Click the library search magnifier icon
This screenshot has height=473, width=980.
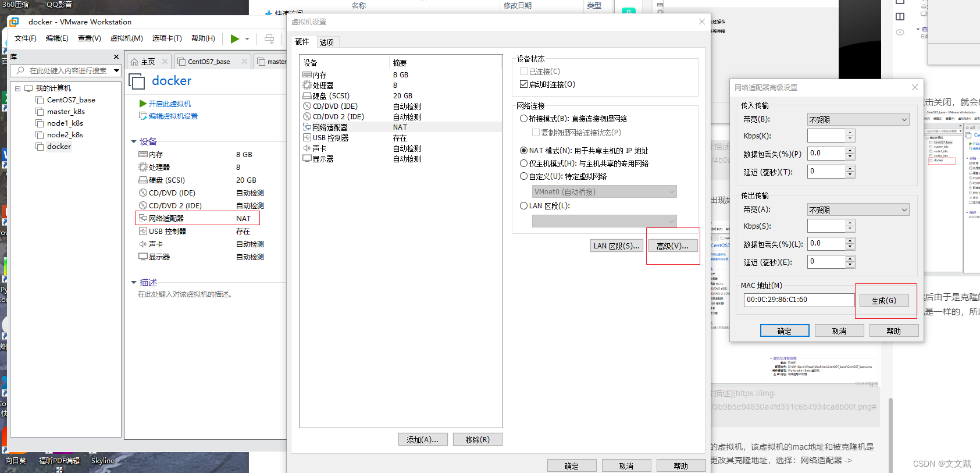tap(21, 70)
